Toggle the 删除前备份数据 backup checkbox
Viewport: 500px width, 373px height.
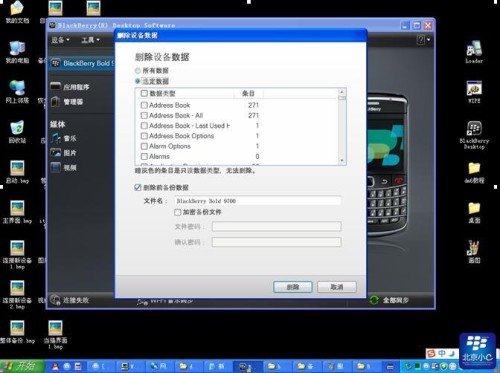click(x=138, y=187)
